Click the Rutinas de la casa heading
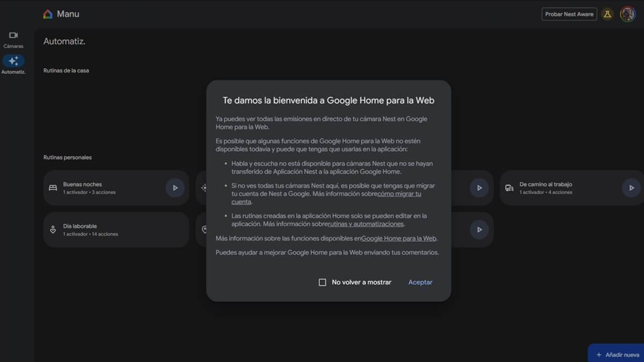644x362 pixels. pyautogui.click(x=66, y=70)
